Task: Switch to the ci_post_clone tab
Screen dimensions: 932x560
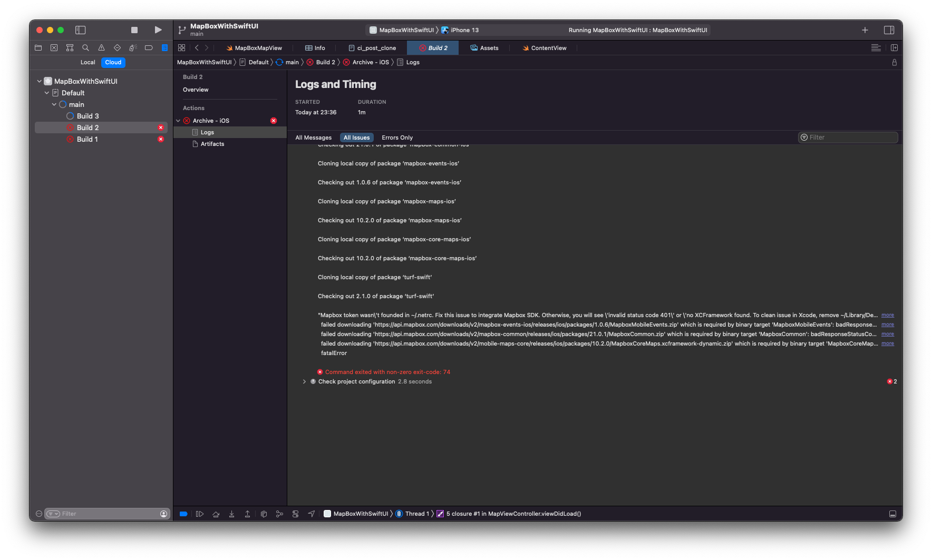Action: [372, 48]
